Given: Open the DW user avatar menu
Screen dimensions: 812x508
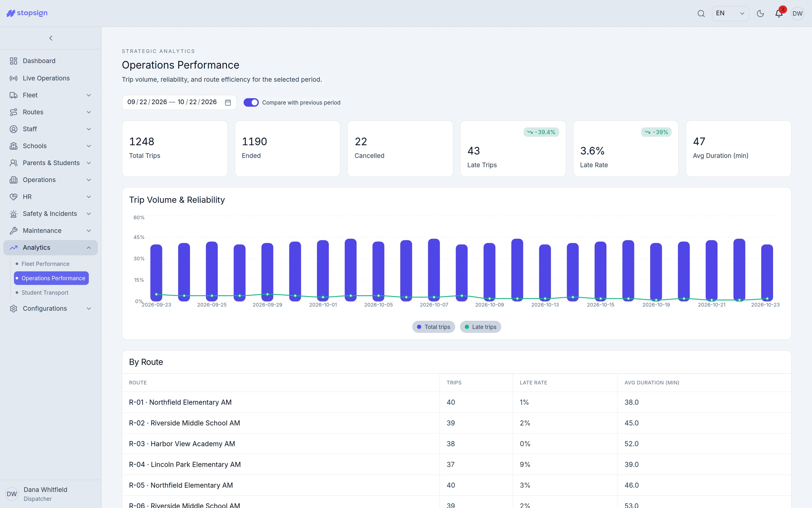Looking at the screenshot, I should [x=797, y=13].
